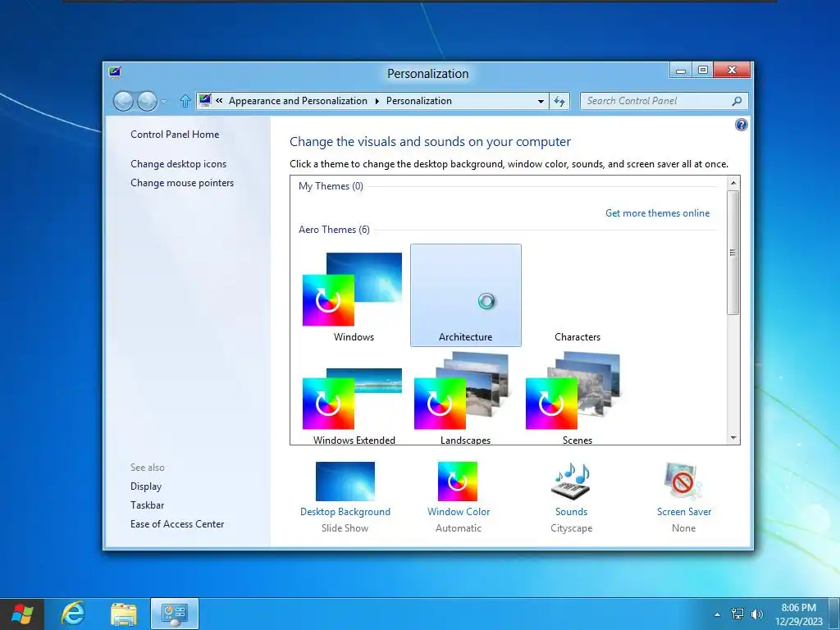Minimize the Personalization window
Screen dimensions: 840x630
click(680, 71)
